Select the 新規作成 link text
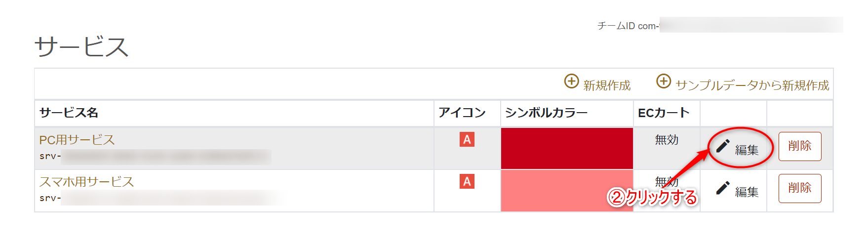 click(x=607, y=85)
